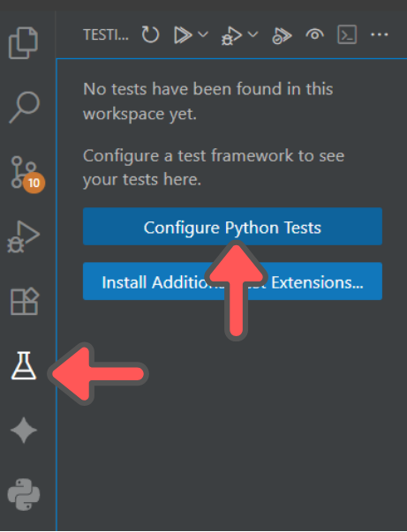Open the Testing panel more actions menu
This screenshot has height=532, width=407.
point(379,34)
